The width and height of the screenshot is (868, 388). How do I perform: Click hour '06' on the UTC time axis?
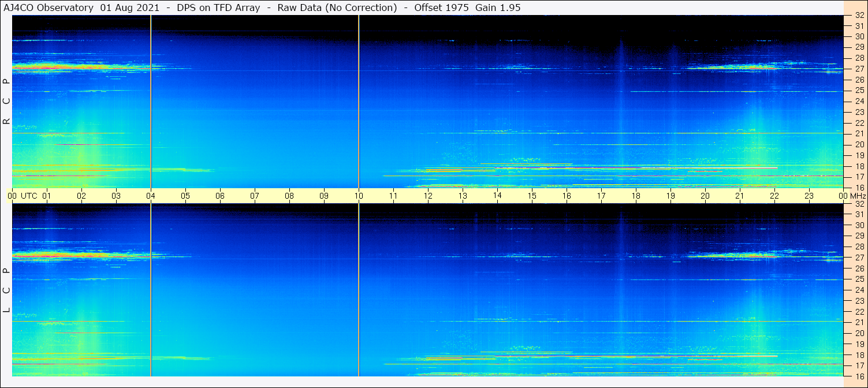(220, 196)
